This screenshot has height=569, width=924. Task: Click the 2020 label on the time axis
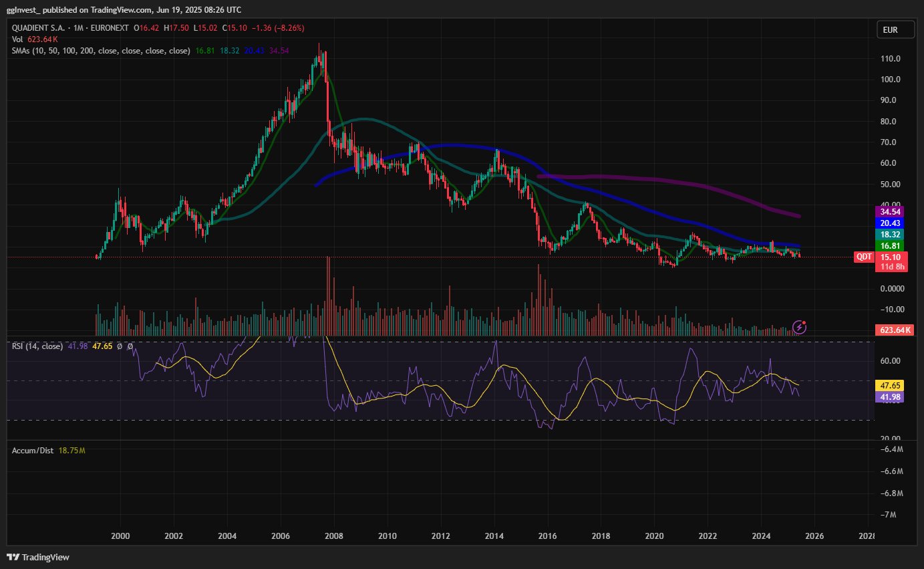654,536
